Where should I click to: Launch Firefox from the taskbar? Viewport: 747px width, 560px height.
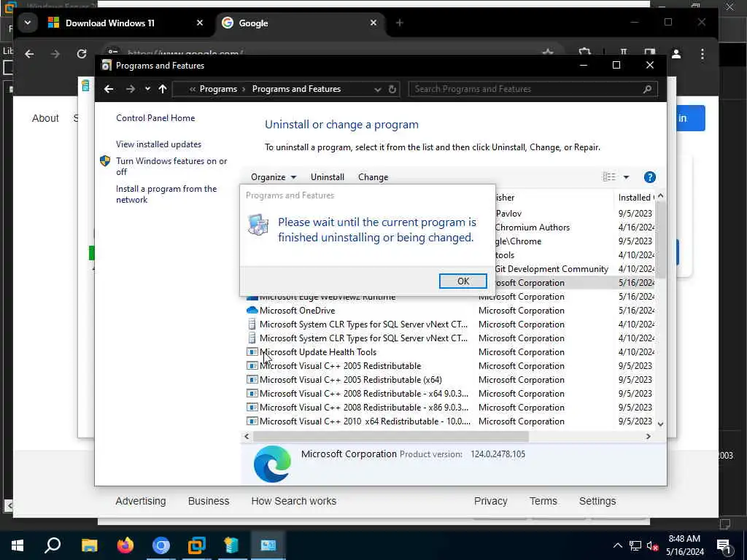point(125,545)
